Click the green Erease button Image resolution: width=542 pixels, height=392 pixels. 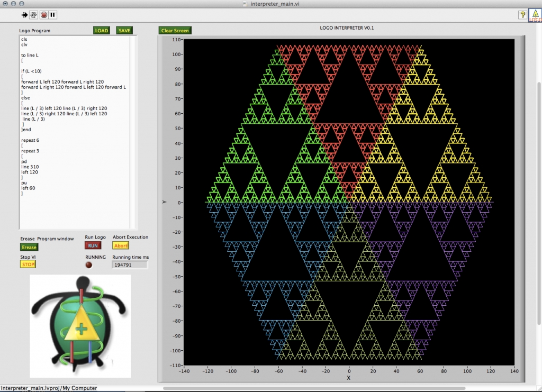pyautogui.click(x=29, y=247)
